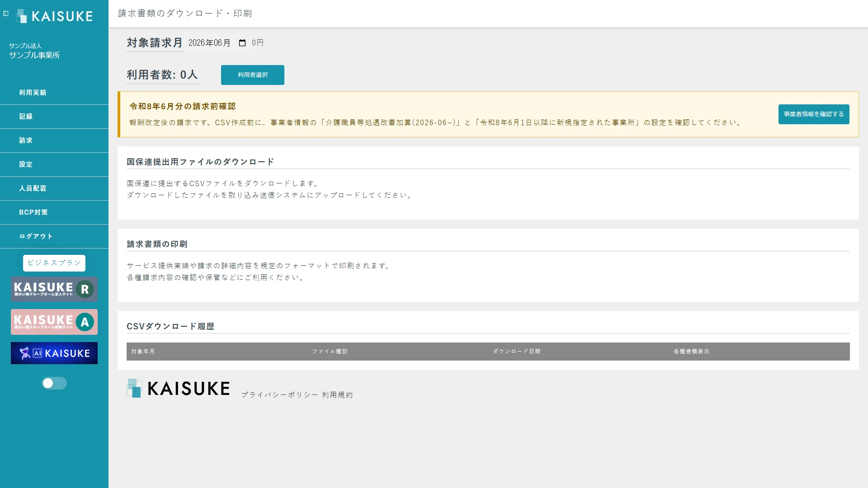Collapse the sidebar with the panel icon
Screen dimensions: 868x488
[6, 14]
